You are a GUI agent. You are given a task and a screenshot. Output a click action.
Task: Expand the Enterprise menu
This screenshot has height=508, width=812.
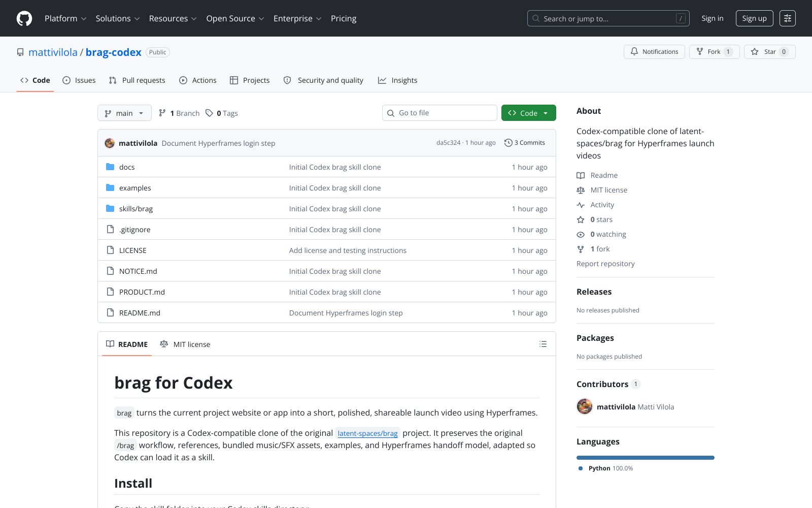pos(297,18)
